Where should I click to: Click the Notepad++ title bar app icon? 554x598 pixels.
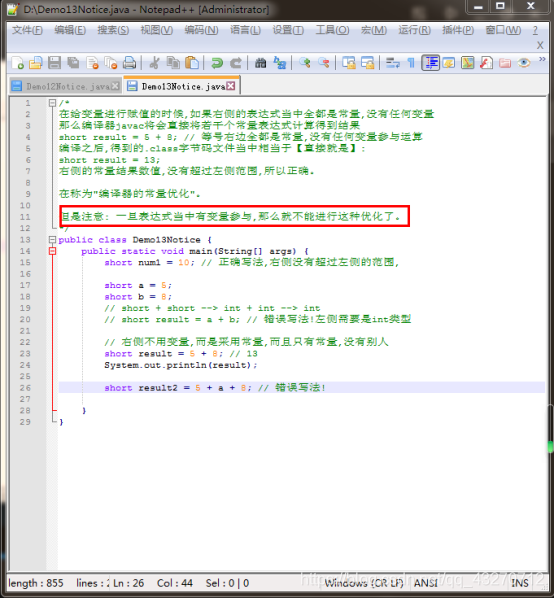[x=13, y=9]
